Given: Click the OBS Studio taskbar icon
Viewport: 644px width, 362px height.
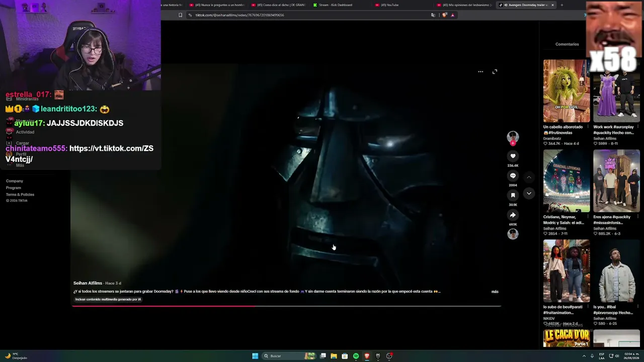Looking at the screenshot, I should (x=389, y=356).
